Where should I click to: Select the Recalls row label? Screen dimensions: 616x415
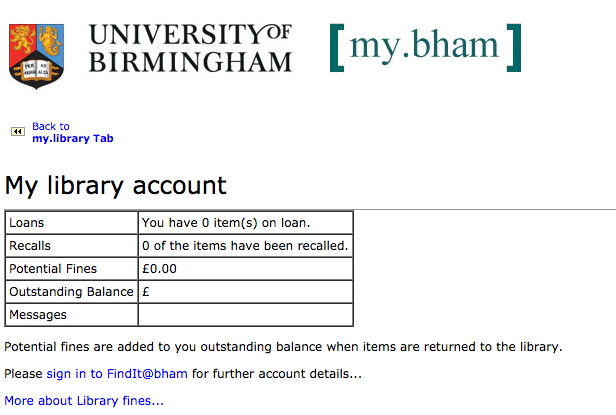pyautogui.click(x=72, y=246)
